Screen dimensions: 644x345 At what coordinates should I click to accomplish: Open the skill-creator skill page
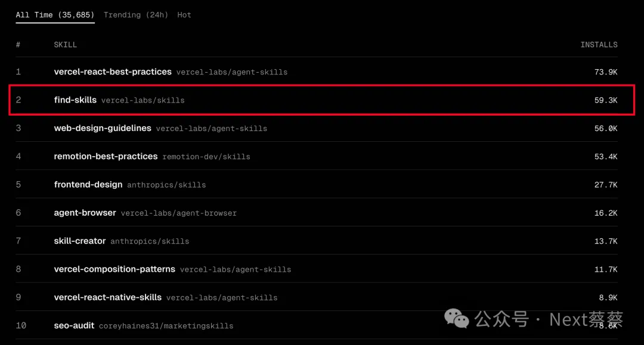point(80,241)
